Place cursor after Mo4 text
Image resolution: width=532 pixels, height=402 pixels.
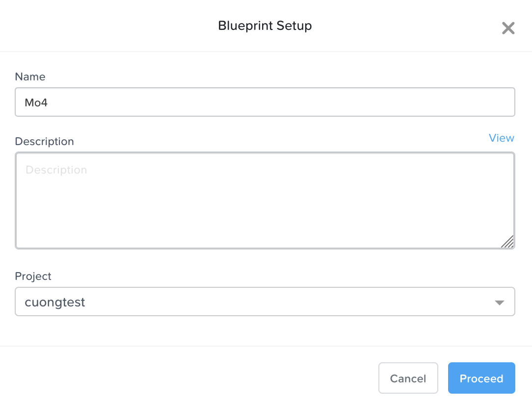click(x=49, y=102)
